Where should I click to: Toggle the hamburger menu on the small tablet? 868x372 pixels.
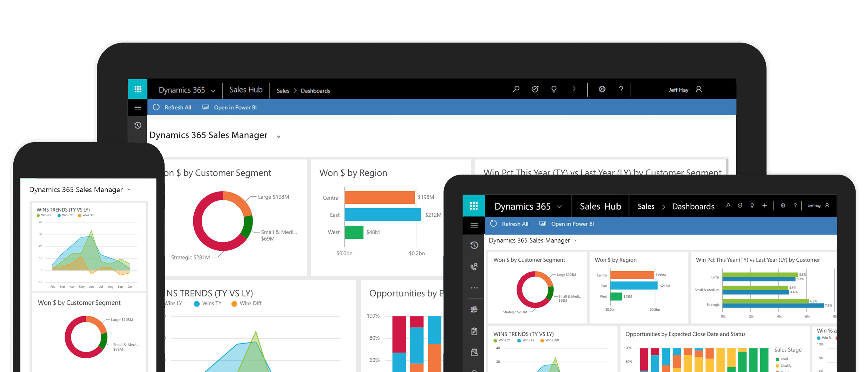tap(474, 225)
